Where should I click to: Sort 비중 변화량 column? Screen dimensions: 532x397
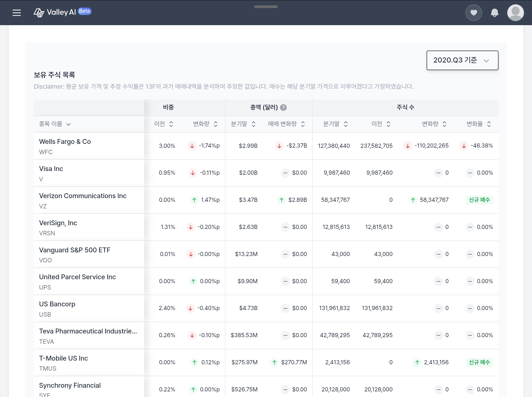click(205, 124)
